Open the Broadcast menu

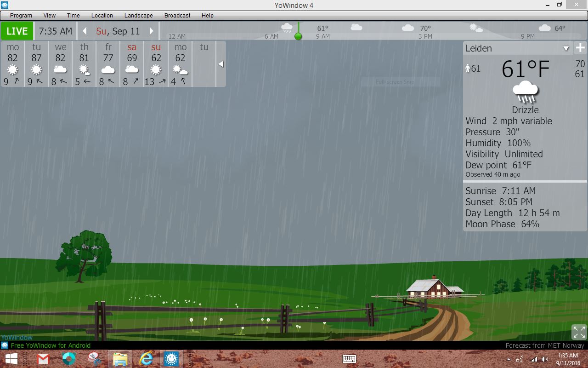[x=177, y=15]
